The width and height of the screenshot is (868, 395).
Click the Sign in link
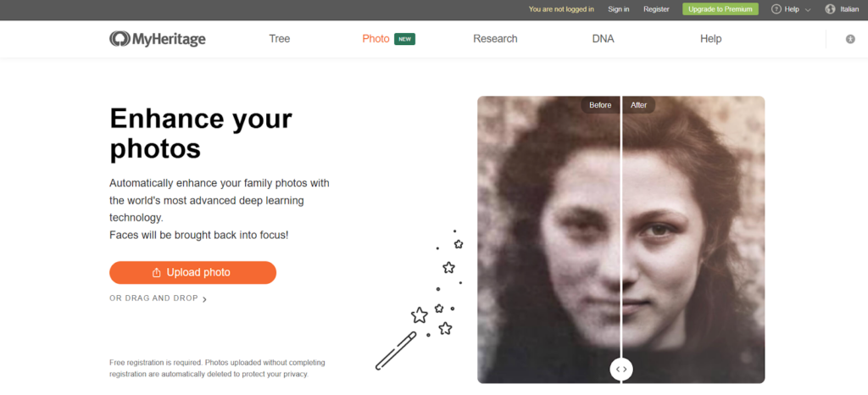click(x=619, y=9)
